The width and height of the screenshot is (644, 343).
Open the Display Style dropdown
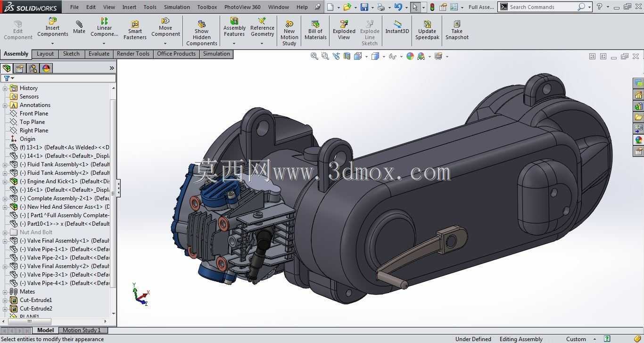(x=384, y=57)
